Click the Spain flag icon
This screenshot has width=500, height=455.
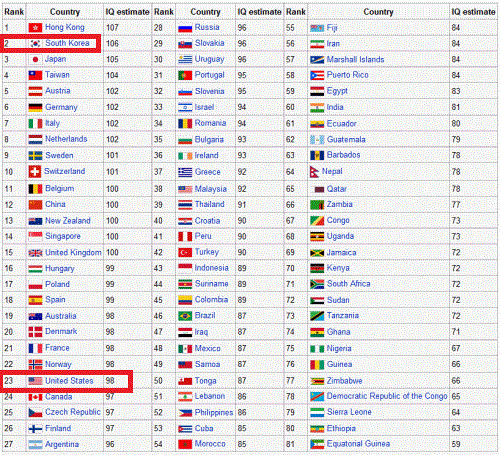point(35,300)
